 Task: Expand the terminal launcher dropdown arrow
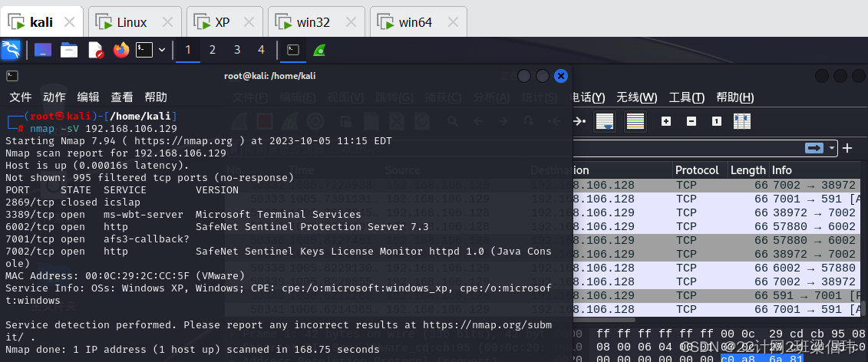(x=162, y=51)
